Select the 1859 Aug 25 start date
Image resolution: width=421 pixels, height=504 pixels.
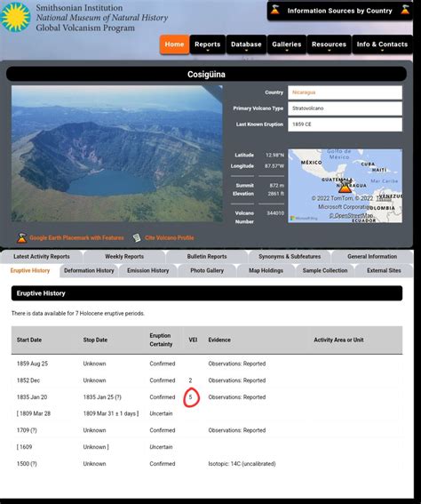(32, 364)
